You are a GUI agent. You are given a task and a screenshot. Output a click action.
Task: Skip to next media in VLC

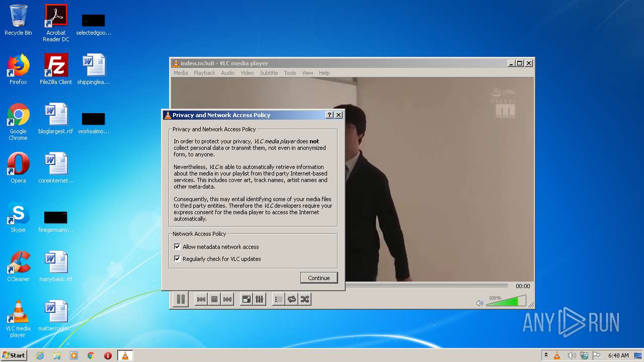pos(227,299)
